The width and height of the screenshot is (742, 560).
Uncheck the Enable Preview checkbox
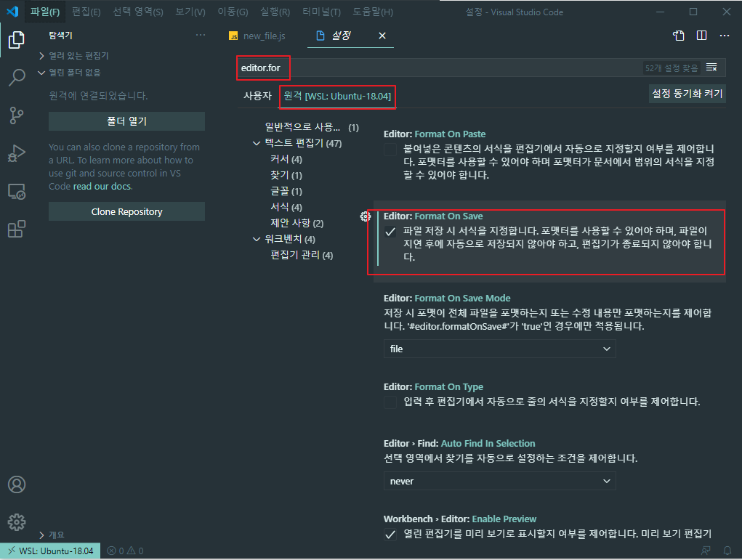(x=390, y=535)
